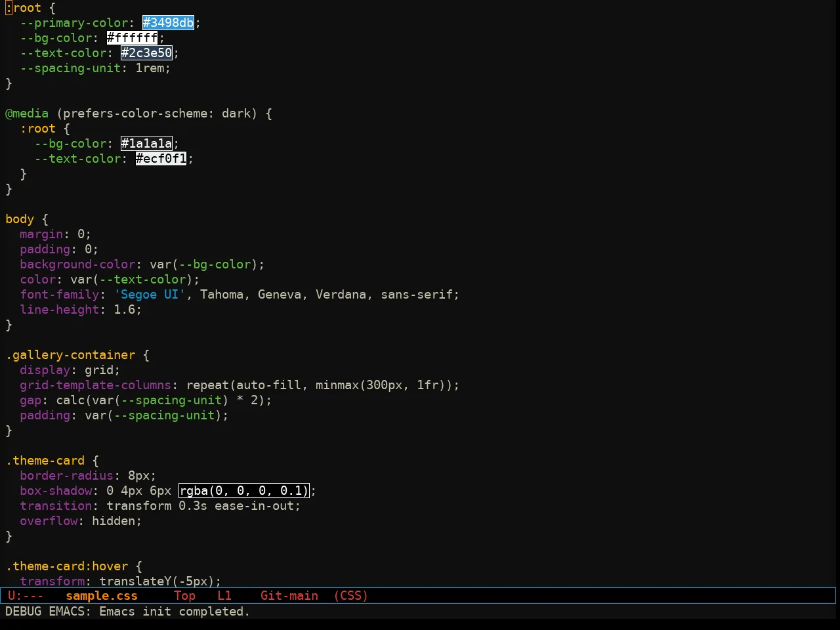The height and width of the screenshot is (630, 840).
Task: Click 'grid-template-columns' property name
Action: click(96, 385)
